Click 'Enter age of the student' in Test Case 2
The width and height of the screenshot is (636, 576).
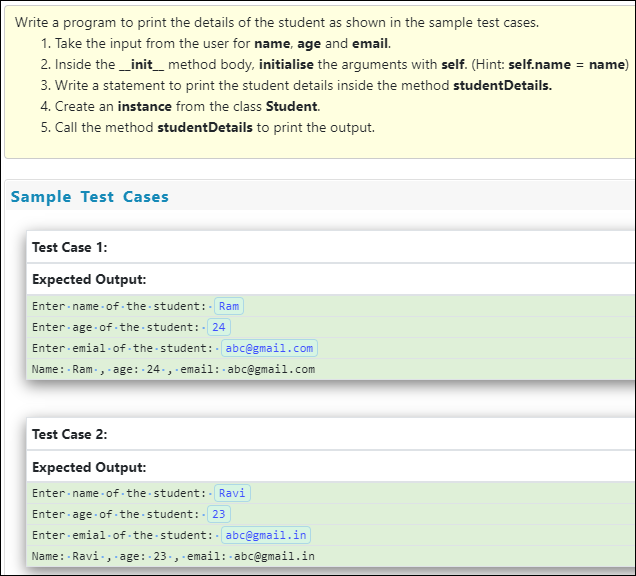point(116,514)
